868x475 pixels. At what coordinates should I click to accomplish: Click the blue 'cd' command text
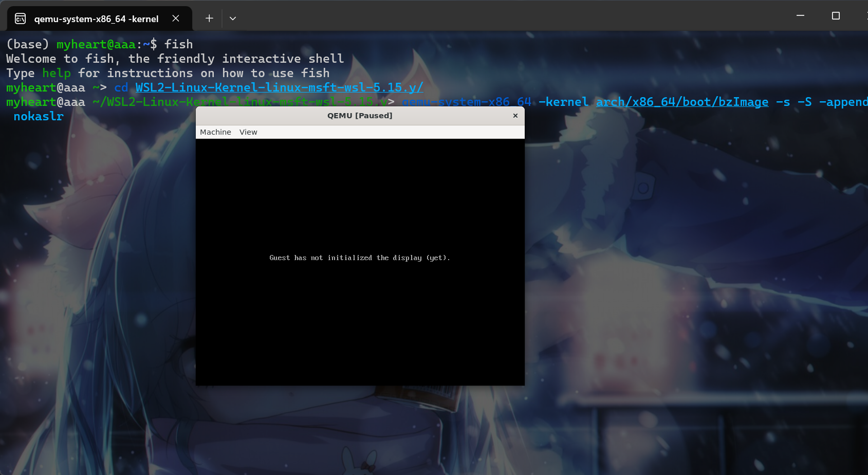121,88
